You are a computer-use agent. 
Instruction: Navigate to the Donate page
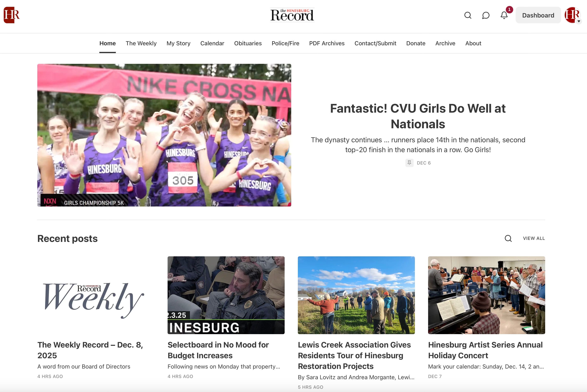click(x=416, y=43)
